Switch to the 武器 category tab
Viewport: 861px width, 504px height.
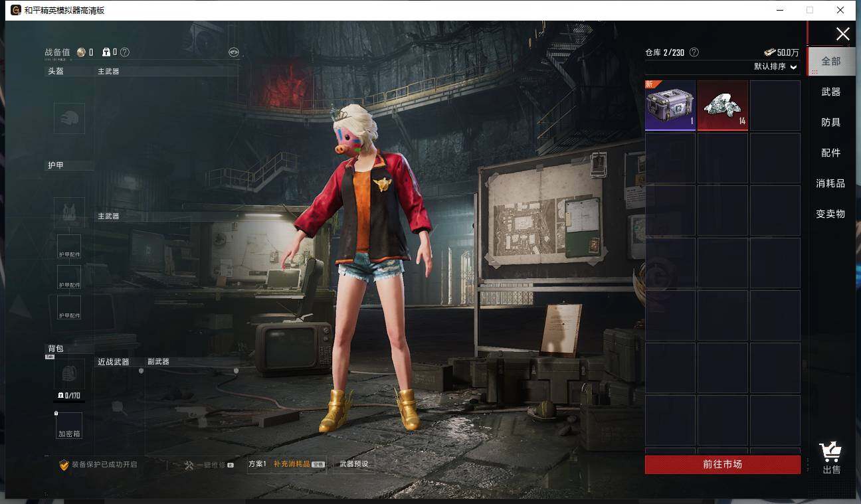[x=830, y=92]
